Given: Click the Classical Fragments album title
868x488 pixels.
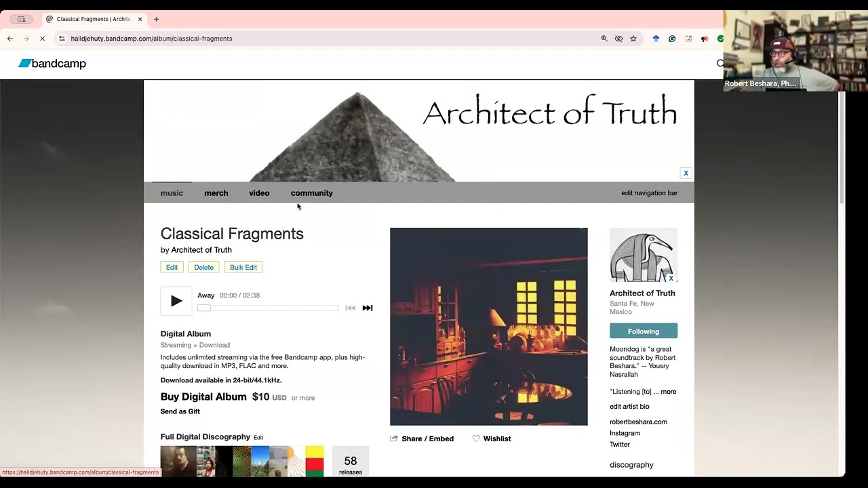Looking at the screenshot, I should point(232,234).
